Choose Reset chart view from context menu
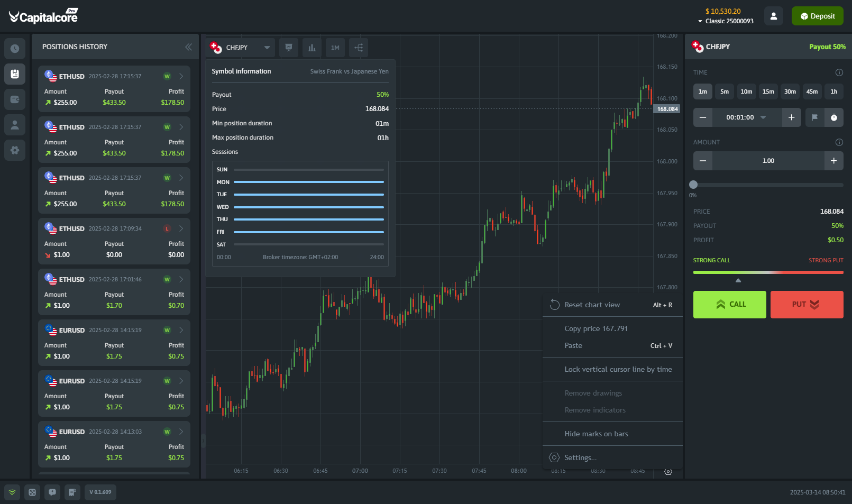This screenshot has height=504, width=852. pyautogui.click(x=612, y=305)
